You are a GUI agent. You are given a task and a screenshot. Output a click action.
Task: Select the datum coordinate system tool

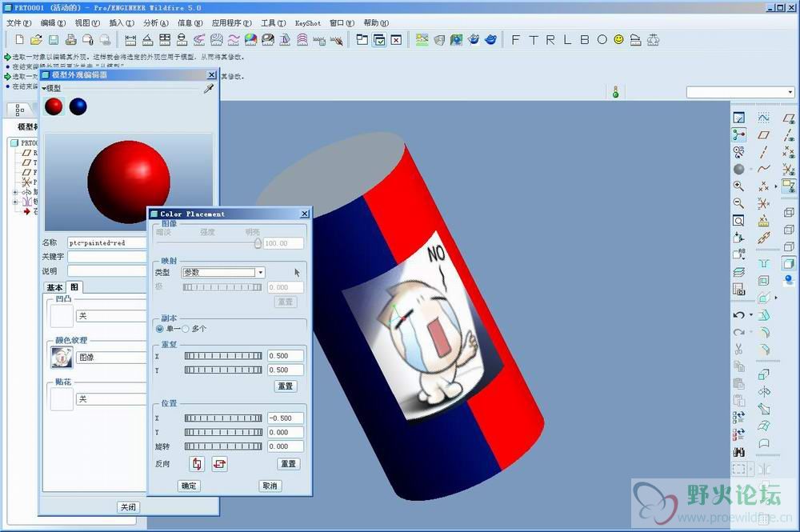coord(763,204)
